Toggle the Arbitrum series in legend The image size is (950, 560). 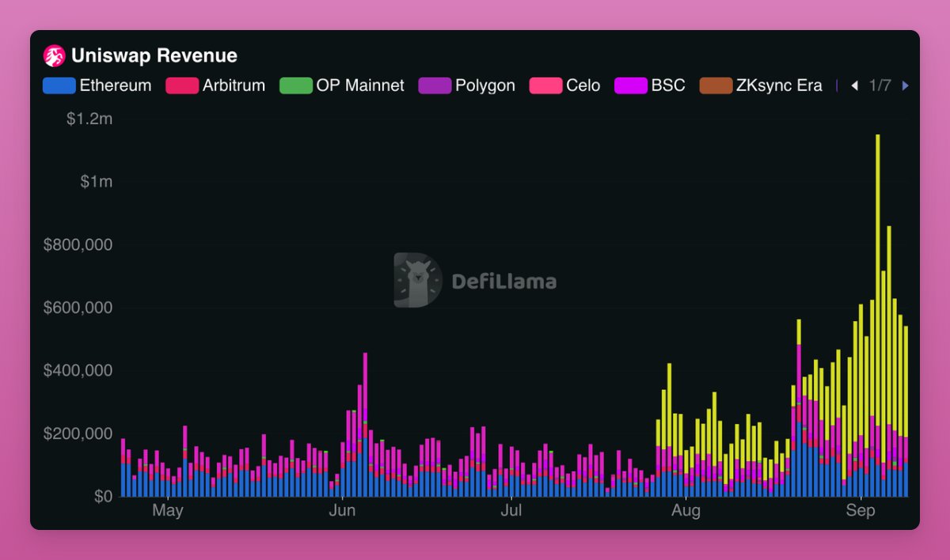[215, 85]
